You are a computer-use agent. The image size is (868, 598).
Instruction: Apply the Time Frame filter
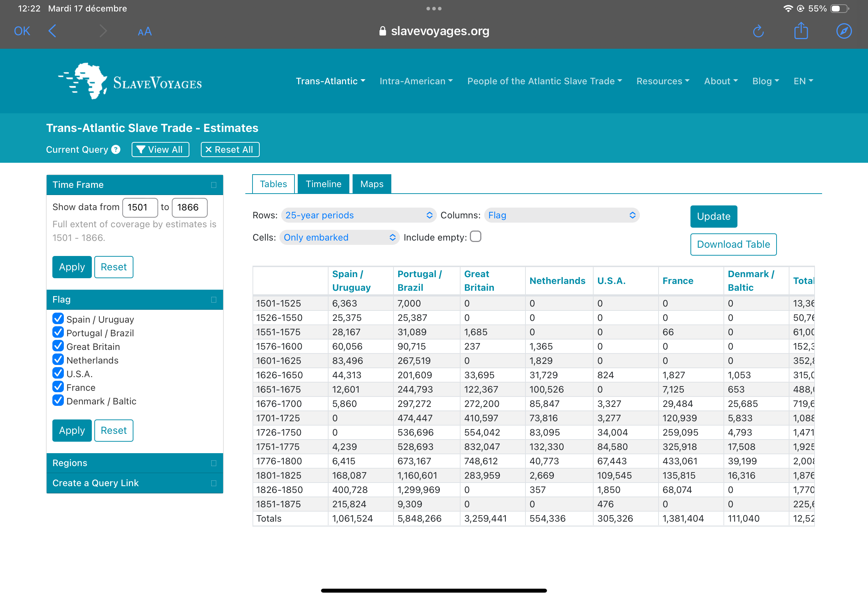(x=72, y=267)
